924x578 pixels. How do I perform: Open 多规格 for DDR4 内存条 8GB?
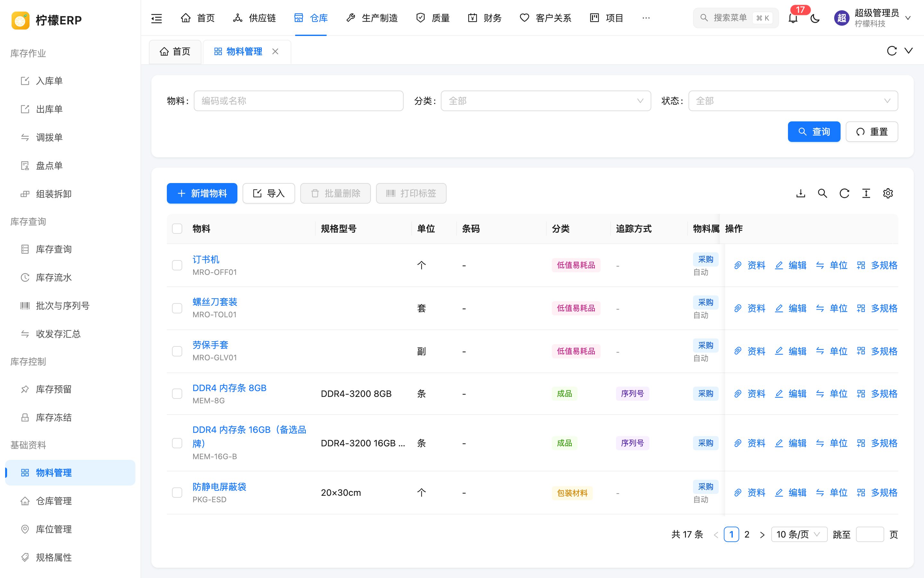tap(877, 394)
